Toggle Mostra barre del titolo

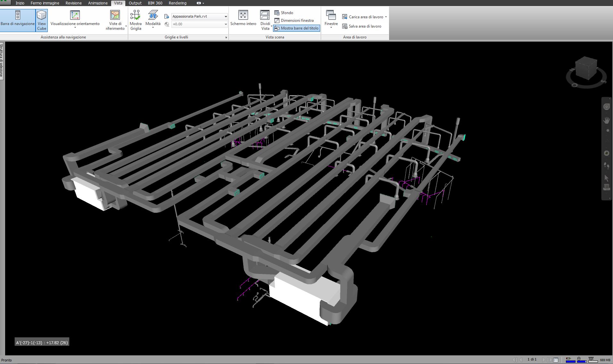click(x=296, y=28)
